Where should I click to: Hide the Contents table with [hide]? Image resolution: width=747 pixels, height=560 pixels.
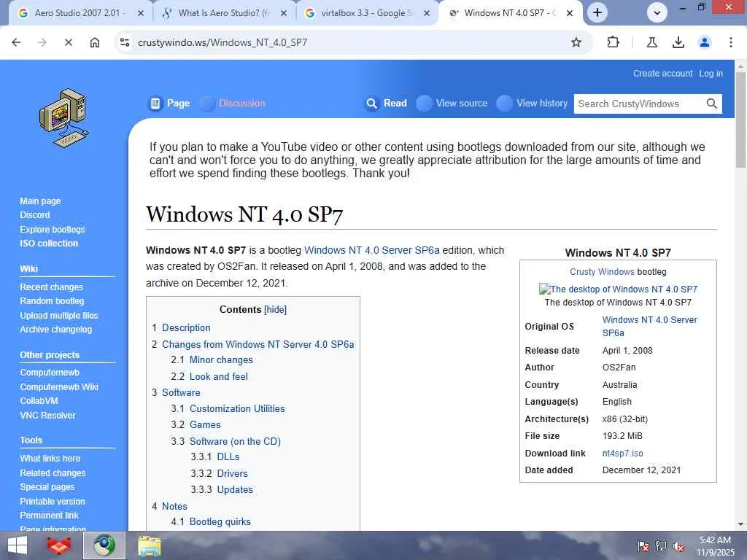click(275, 309)
